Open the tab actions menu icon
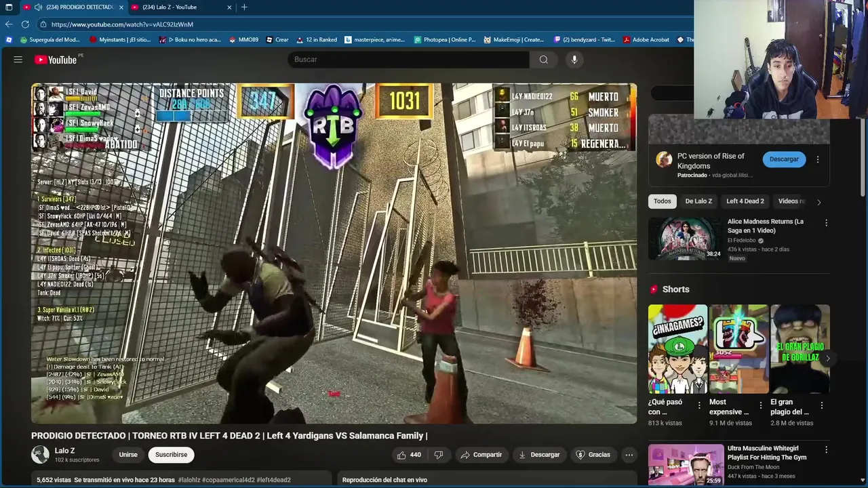Screen dimensions: 868x488 click(9, 7)
